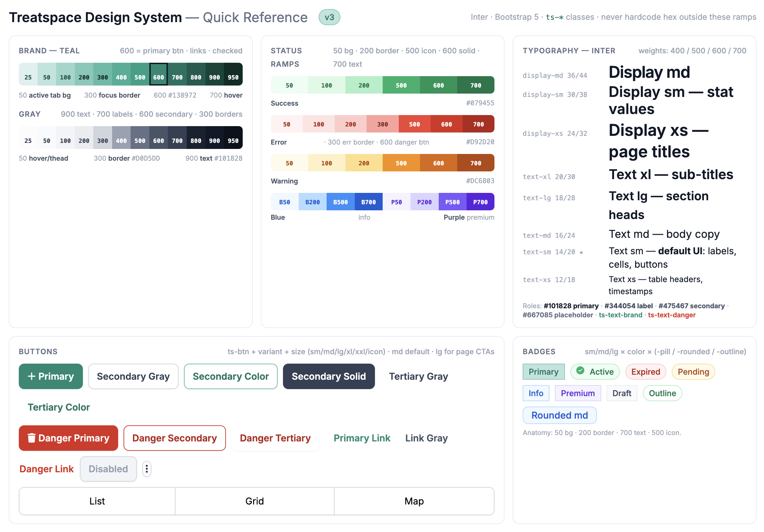
Task: Pick the Brand Teal 25 swatch
Action: 28,74
